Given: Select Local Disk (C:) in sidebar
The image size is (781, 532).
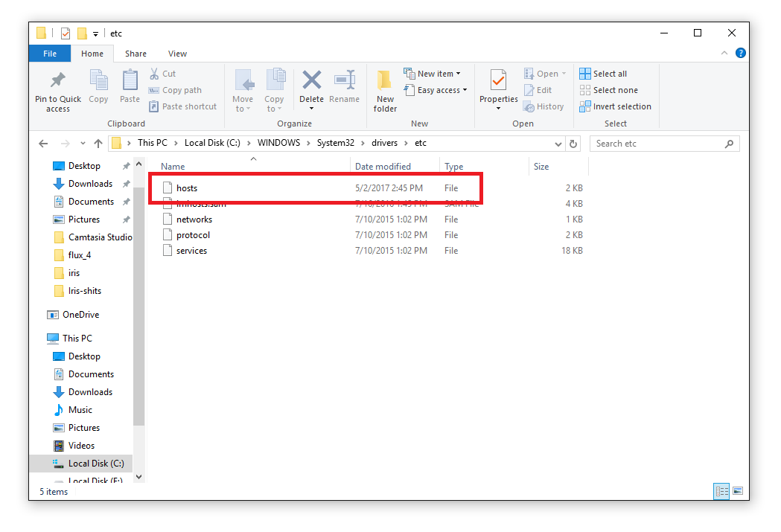Looking at the screenshot, I should pos(81,464).
